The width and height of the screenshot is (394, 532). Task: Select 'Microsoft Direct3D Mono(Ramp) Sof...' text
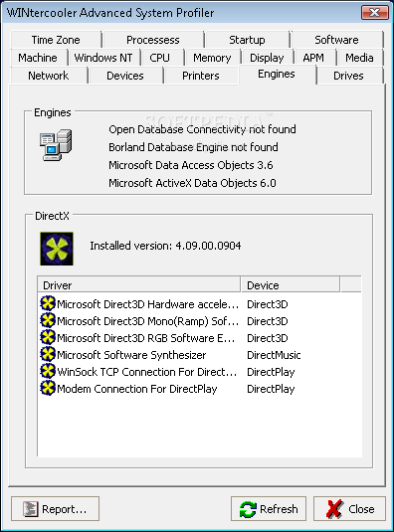[x=147, y=321]
